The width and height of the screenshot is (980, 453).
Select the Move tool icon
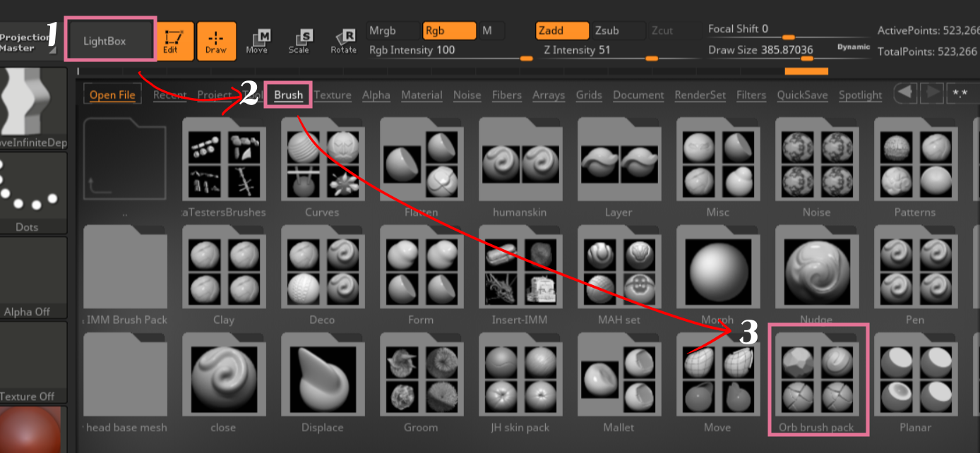[x=257, y=42]
